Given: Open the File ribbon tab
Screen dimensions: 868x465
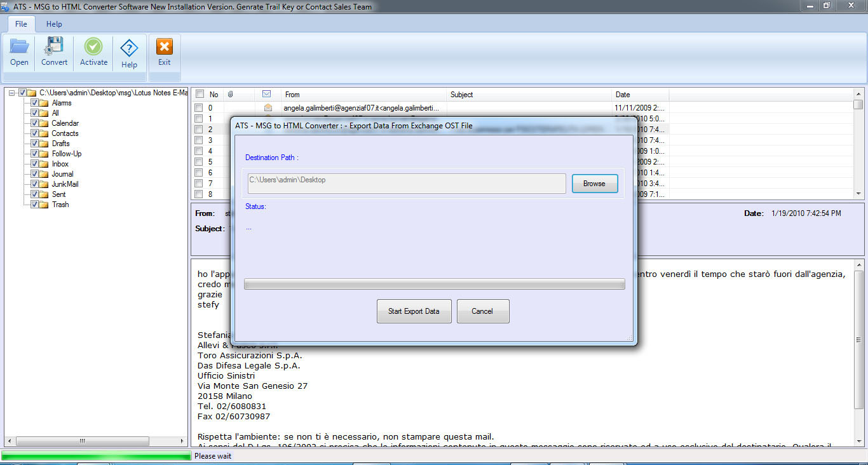Looking at the screenshot, I should (x=21, y=24).
